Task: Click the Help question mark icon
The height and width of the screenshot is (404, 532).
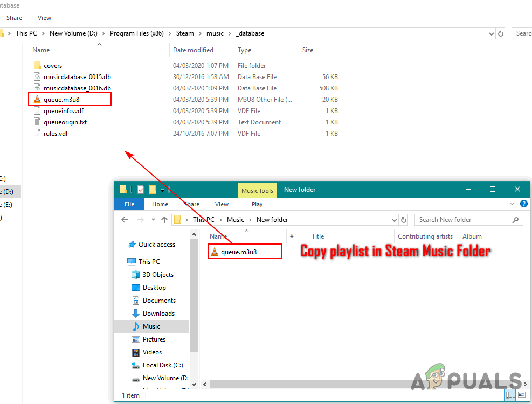Action: (523, 204)
